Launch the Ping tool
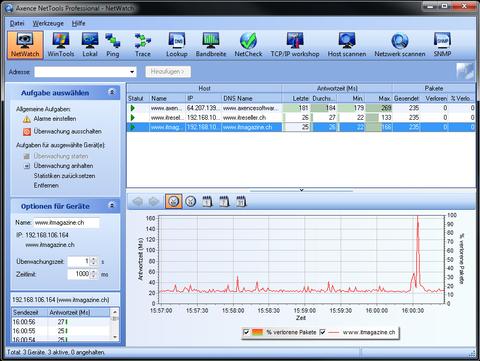The image size is (480, 361). 113,45
